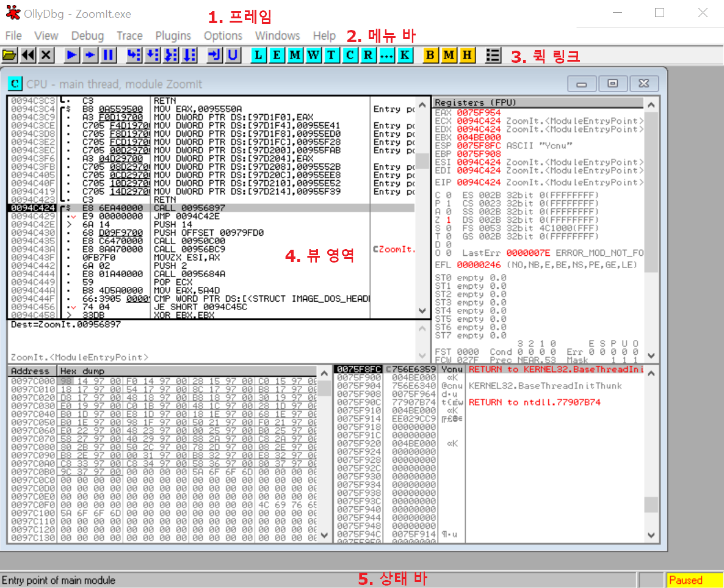Select stack row RETURN to ntdll.77907B74
The width and height of the screenshot is (724, 588).
(x=489, y=402)
